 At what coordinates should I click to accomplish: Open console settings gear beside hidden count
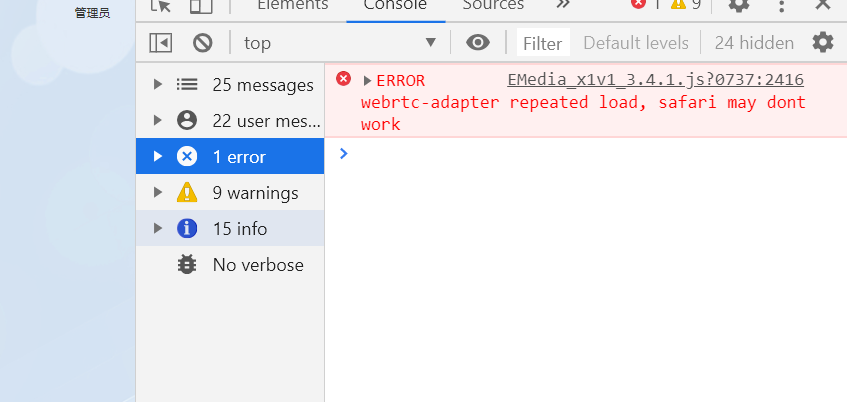point(823,42)
